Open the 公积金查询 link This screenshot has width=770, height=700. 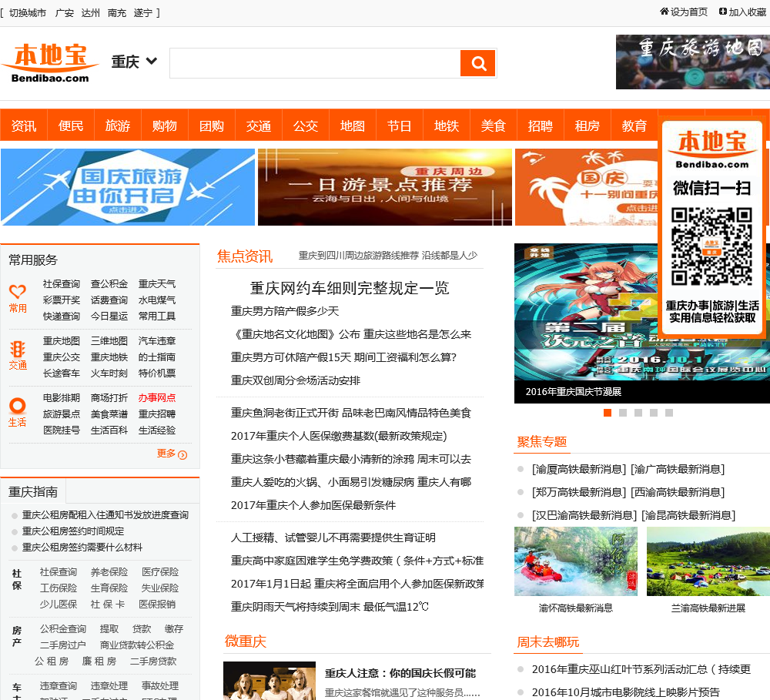(x=63, y=629)
